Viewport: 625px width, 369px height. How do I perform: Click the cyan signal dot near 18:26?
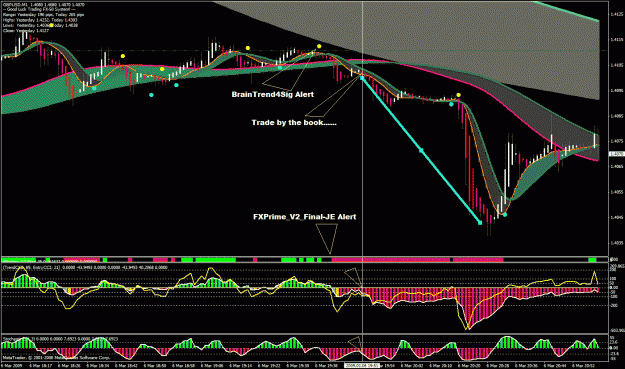(x=94, y=88)
